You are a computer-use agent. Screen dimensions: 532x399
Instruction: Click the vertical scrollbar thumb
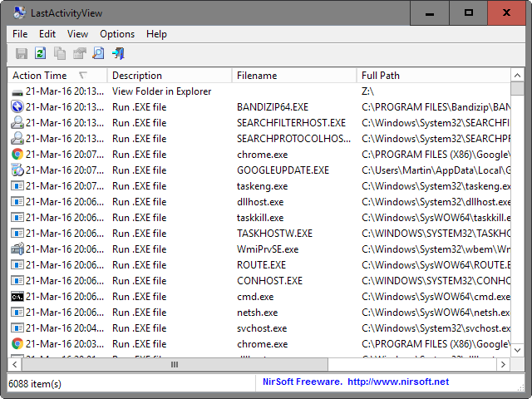pyautogui.click(x=517, y=89)
